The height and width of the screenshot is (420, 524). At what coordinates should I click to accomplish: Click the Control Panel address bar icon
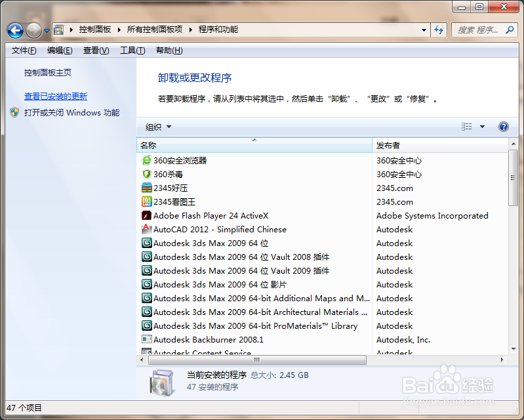[x=59, y=30]
